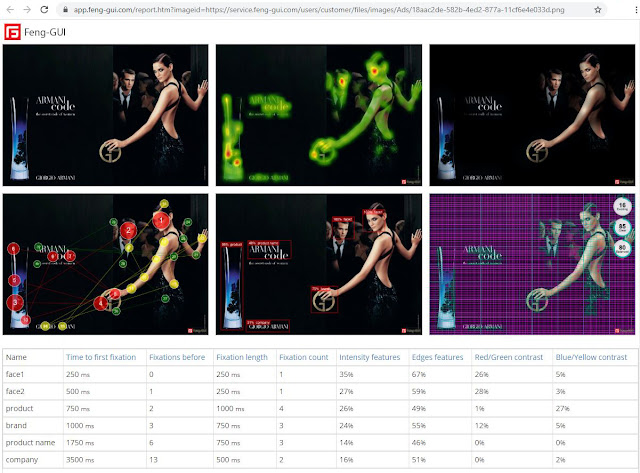Open the areas of interest thumbnail
Viewport: 640px width, 473px height.
319,264
